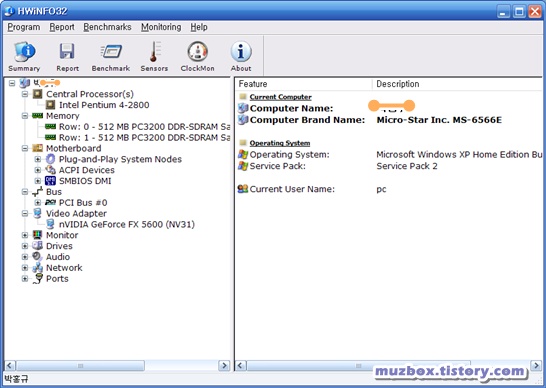
Task: Expand the Monitor tree node
Action: [25, 235]
